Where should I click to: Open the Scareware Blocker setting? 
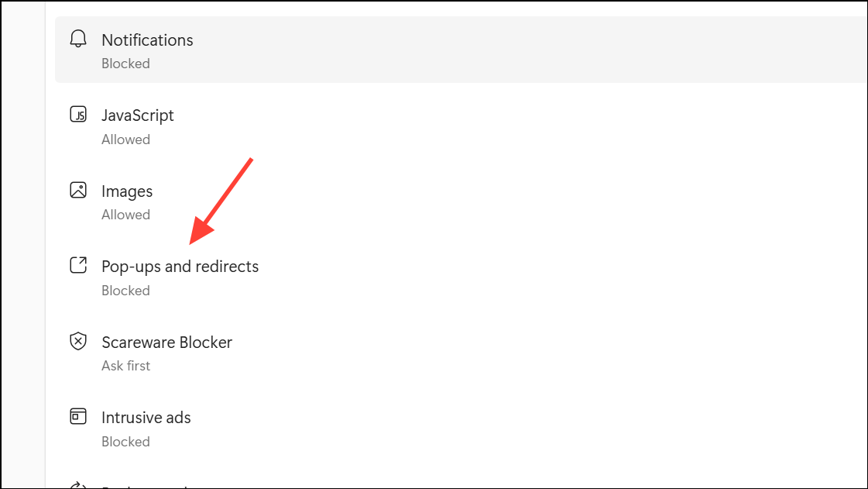166,342
